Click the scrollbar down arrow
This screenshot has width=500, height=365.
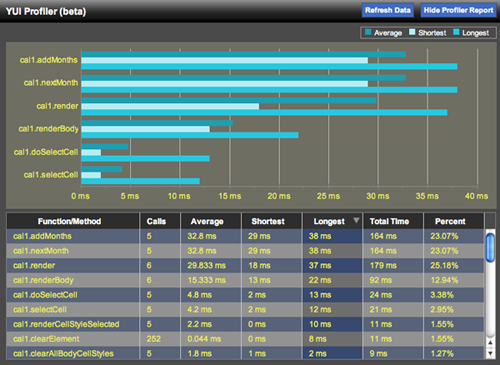pyautogui.click(x=490, y=353)
